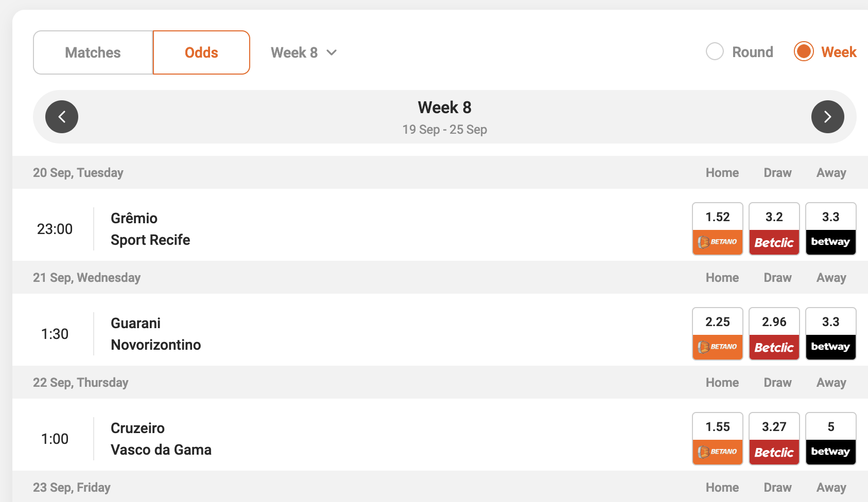Click the Betano logo under Grêmio home odds
The height and width of the screenshot is (502, 868).
717,242
